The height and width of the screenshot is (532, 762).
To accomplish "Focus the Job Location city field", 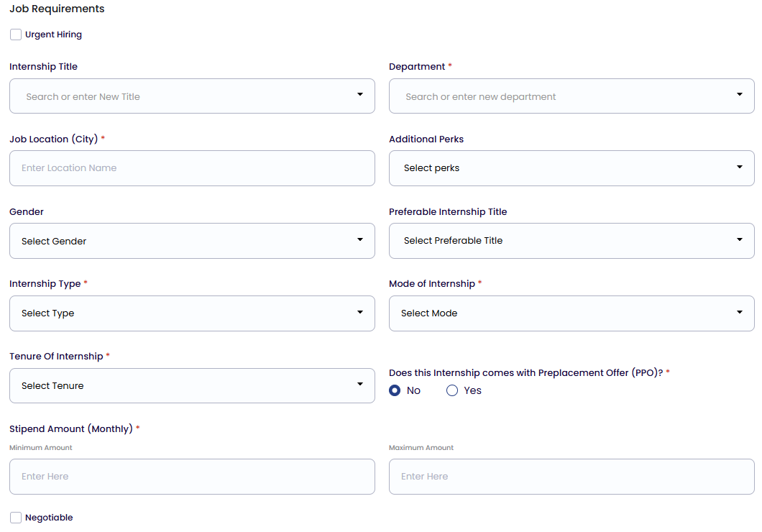I will click(192, 168).
